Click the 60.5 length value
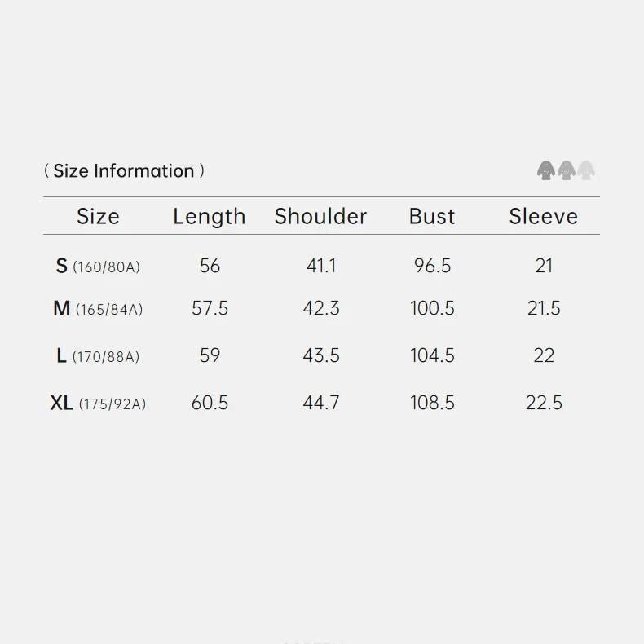This screenshot has width=644, height=644. coord(210,404)
